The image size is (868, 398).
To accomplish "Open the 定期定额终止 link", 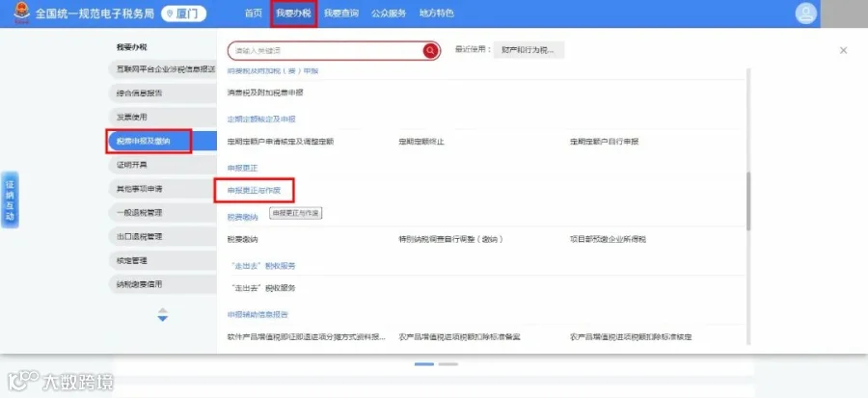I will [x=421, y=142].
